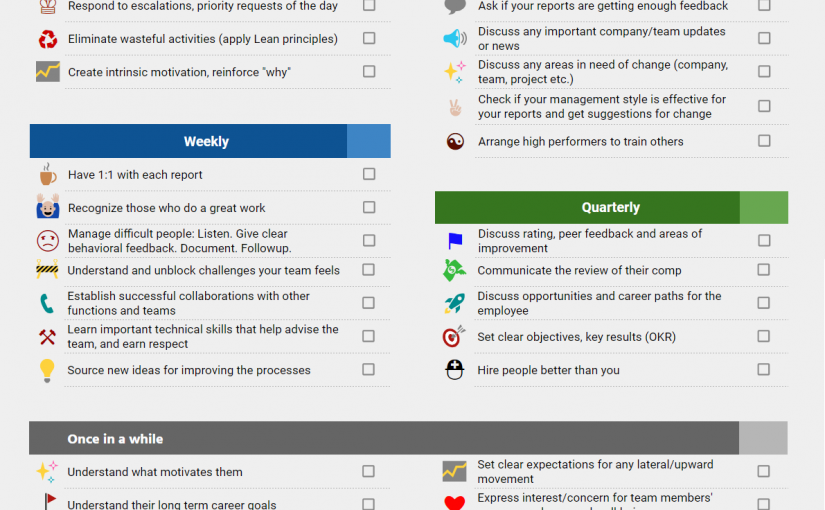This screenshot has width=825, height=510.
Task: Click the coffee cup icon beside 1:1 item
Action: pyautogui.click(x=47, y=175)
